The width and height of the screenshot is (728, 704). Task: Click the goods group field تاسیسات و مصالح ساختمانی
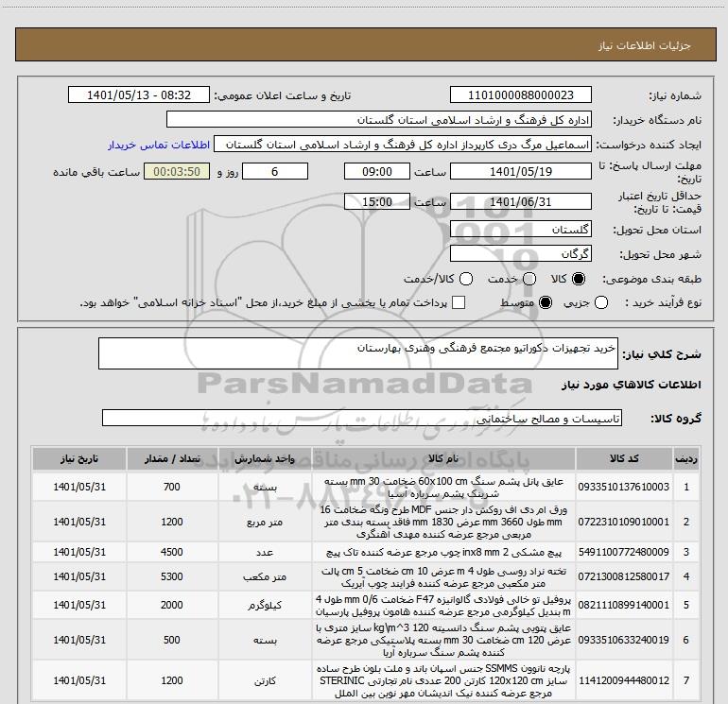(x=362, y=418)
